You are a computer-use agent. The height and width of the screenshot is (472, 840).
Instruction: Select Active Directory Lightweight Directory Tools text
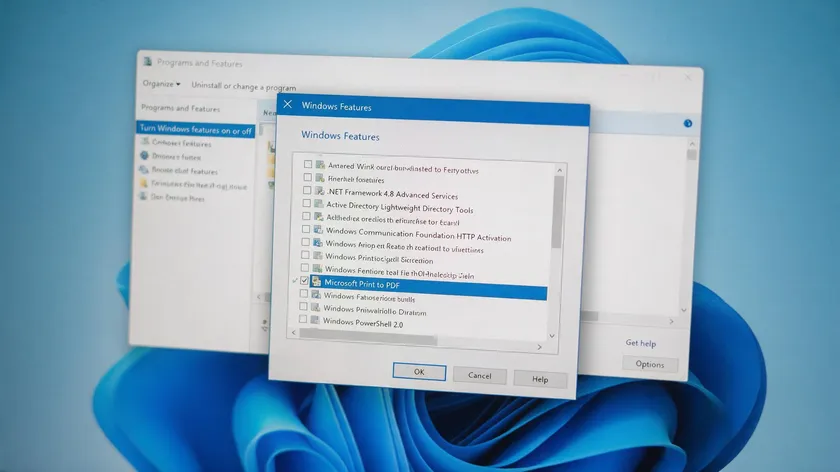pyautogui.click(x=400, y=207)
